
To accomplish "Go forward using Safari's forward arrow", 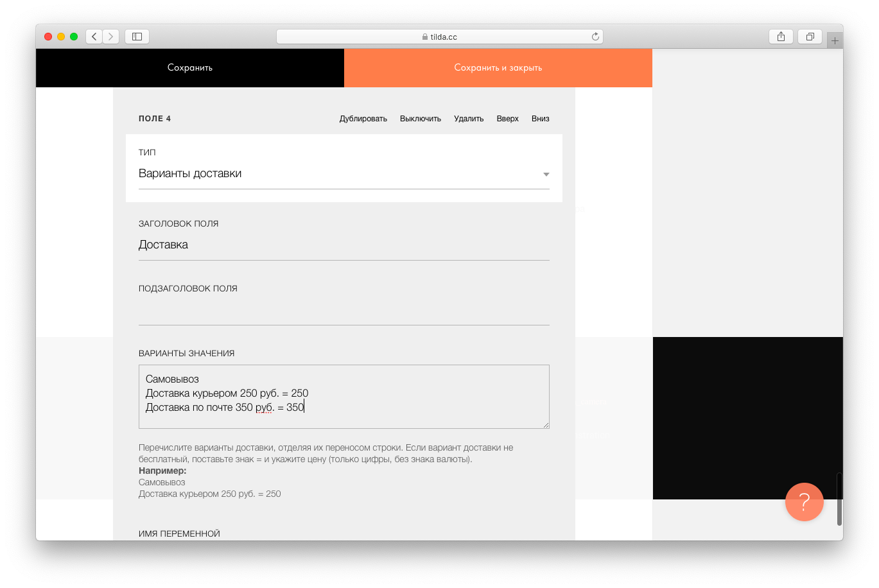I will (x=111, y=37).
